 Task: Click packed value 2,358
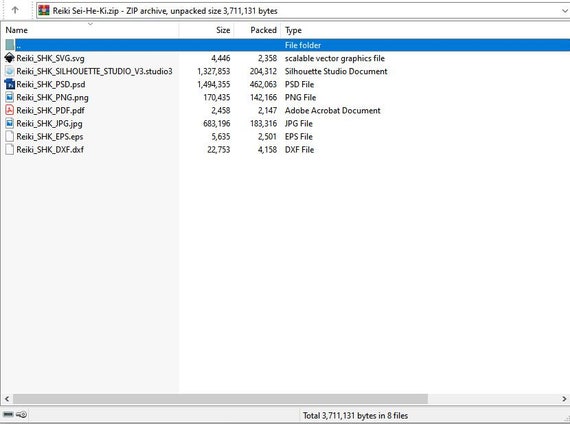tap(267, 58)
